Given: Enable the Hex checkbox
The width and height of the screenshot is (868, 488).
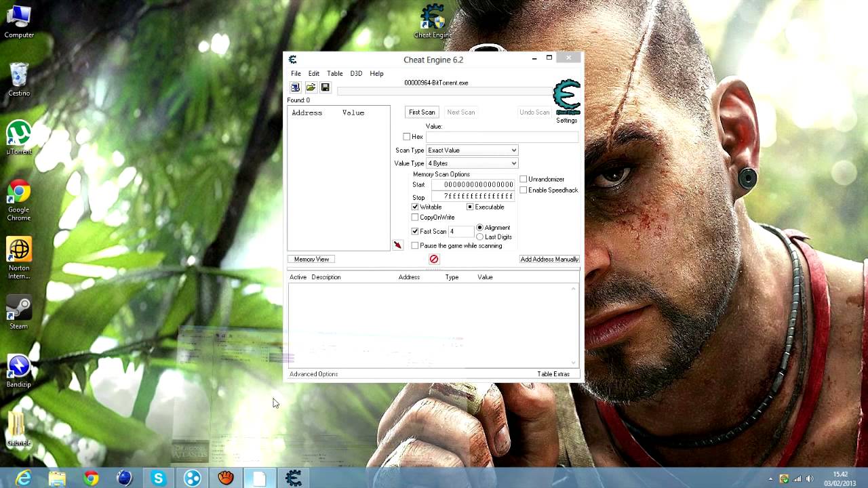Looking at the screenshot, I should pos(407,137).
